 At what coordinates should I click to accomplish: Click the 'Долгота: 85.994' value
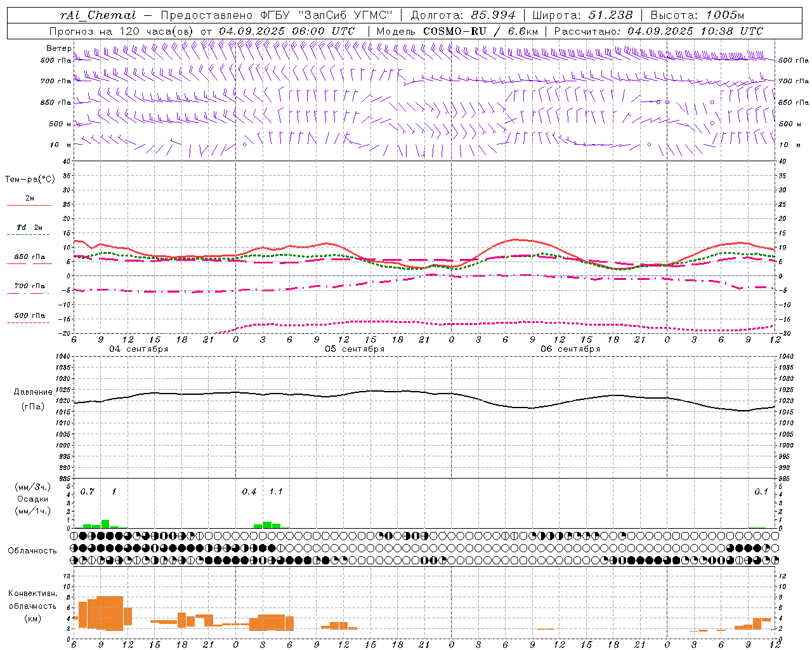[463, 15]
